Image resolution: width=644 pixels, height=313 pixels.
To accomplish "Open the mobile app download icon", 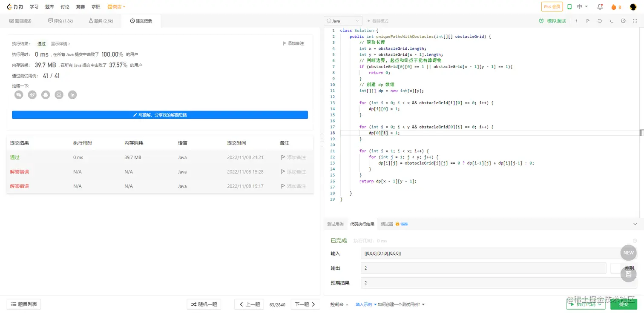I will (569, 7).
